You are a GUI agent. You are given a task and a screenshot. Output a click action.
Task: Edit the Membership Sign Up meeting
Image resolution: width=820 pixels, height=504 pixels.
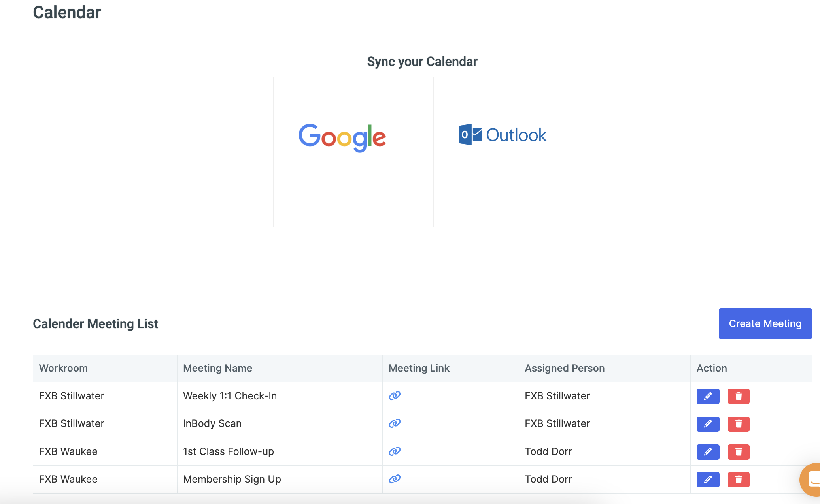[708, 480]
